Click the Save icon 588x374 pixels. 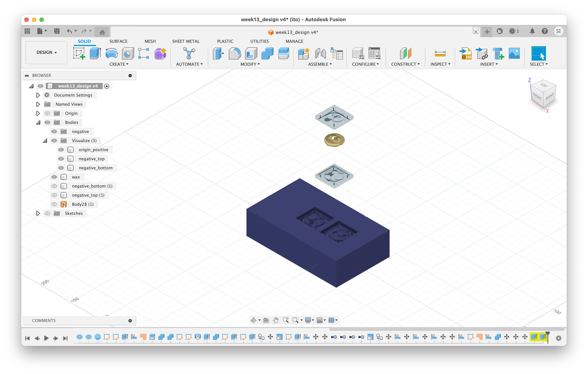pos(57,31)
